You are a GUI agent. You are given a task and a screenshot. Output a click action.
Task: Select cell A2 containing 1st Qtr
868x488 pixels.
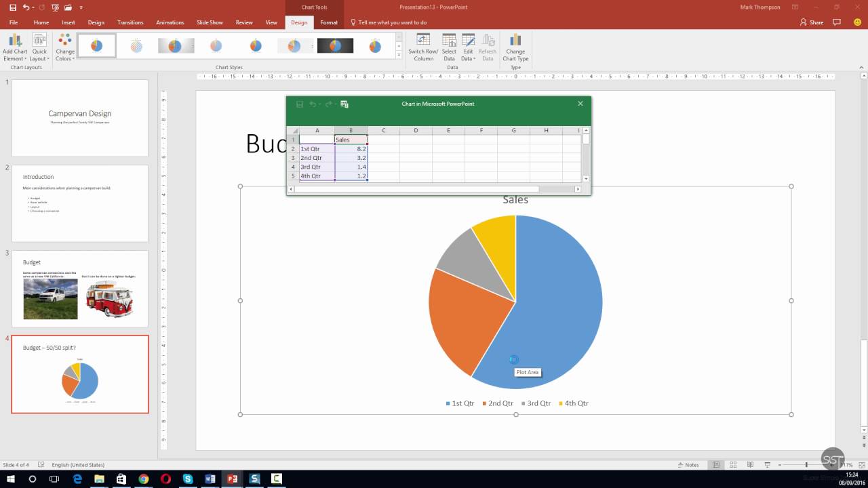pyautogui.click(x=317, y=148)
